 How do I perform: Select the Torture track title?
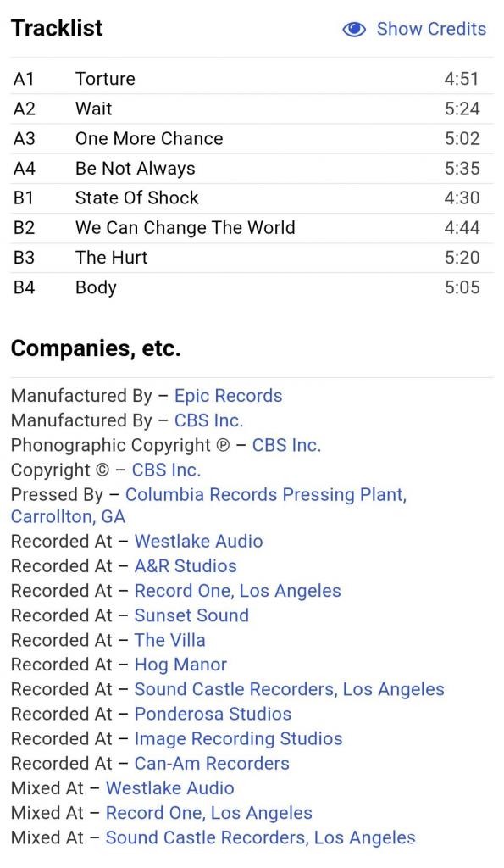coord(105,79)
